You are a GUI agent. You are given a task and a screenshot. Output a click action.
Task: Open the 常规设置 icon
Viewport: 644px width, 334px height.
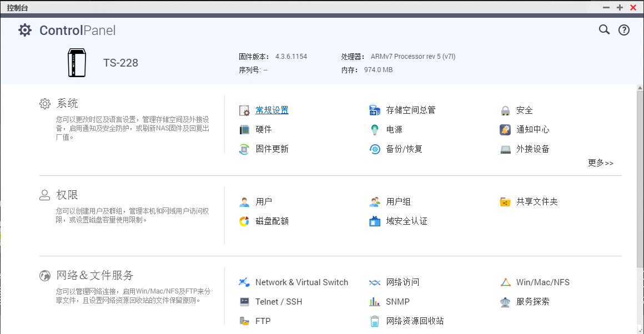244,110
